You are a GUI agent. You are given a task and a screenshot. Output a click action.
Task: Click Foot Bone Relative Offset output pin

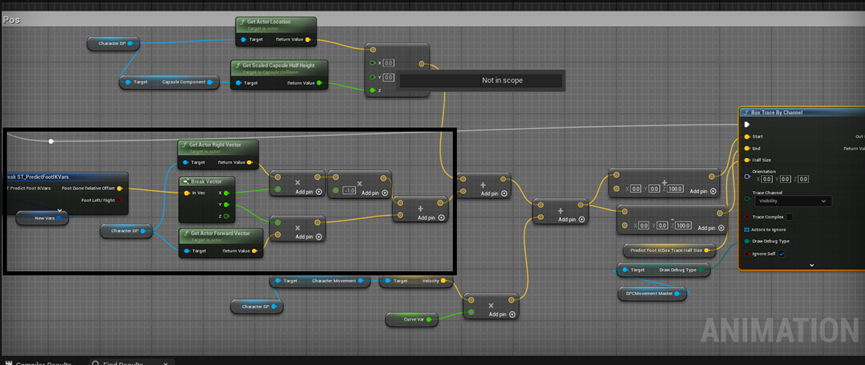119,188
